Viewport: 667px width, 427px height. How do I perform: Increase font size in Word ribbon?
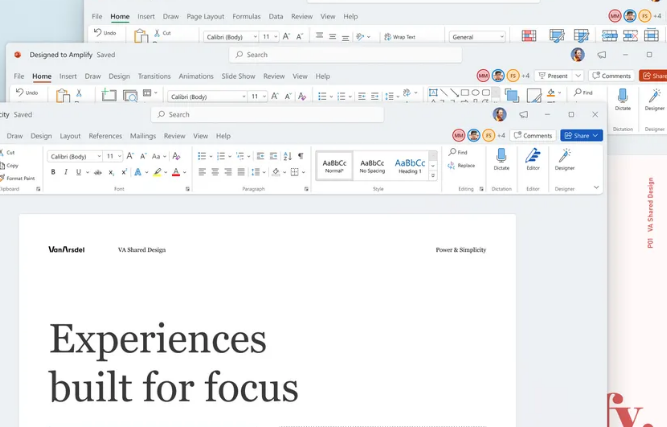point(130,156)
